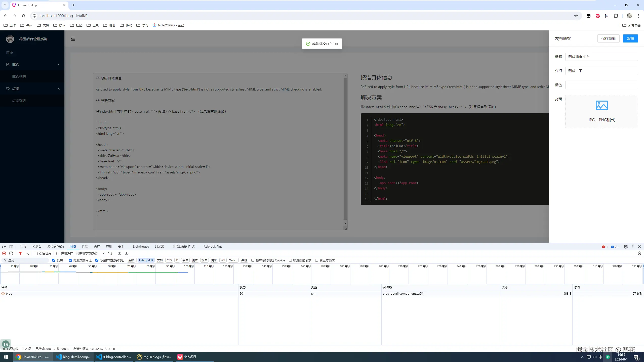Viewport: 644px width, 362px height.
Task: Click the inspect element selector icon
Action: coord(4,247)
